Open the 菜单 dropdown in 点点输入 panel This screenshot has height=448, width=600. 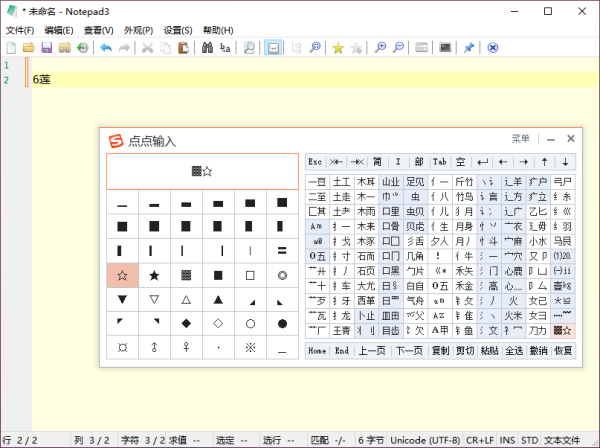tap(520, 138)
